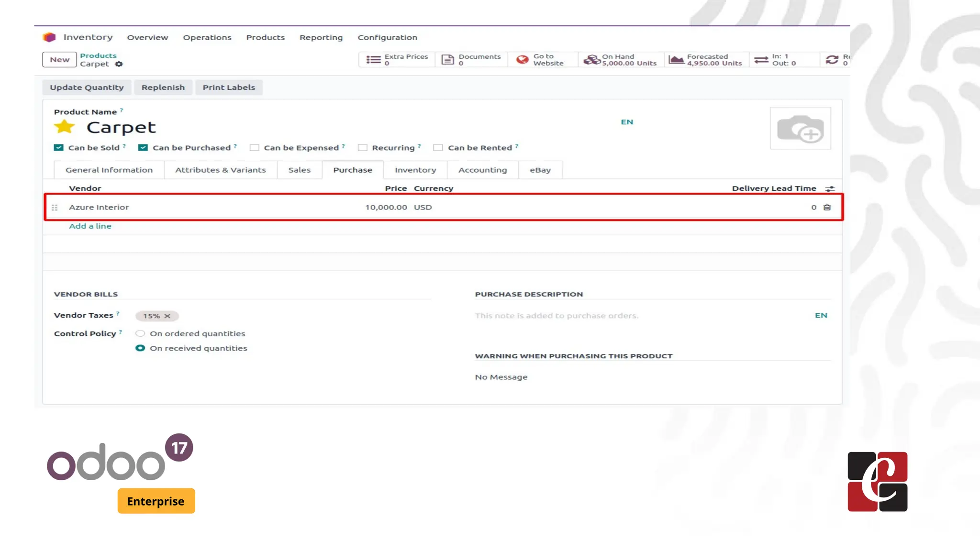Switch to the Accounting tab
This screenshot has width=980, height=551.
482,170
